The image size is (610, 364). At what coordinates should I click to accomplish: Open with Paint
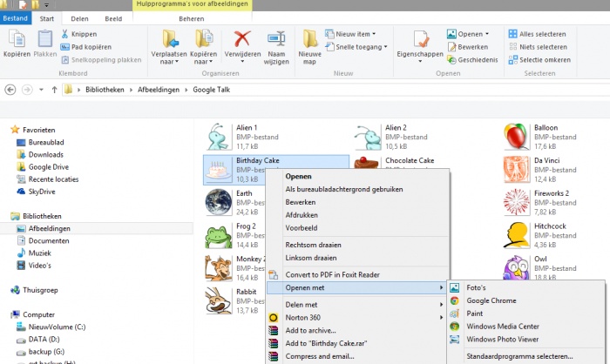pos(475,313)
